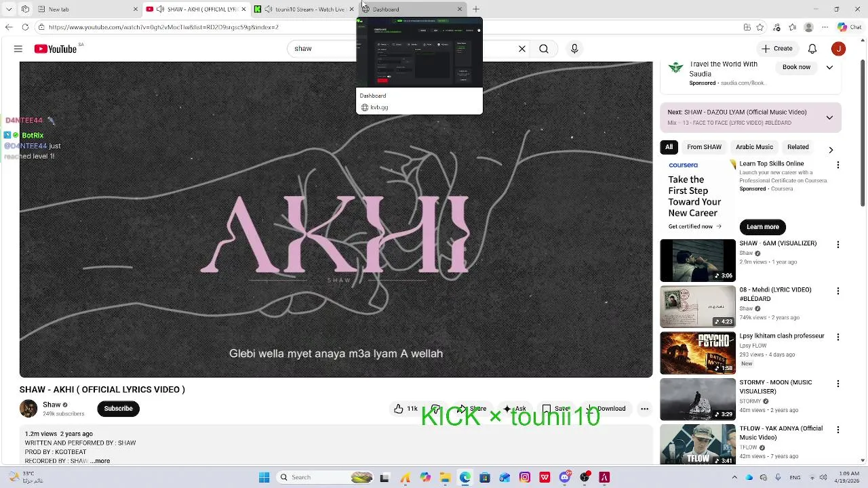Open options for 08 - Mehdi video
Screen dimensions: 868x488
coord(838,291)
